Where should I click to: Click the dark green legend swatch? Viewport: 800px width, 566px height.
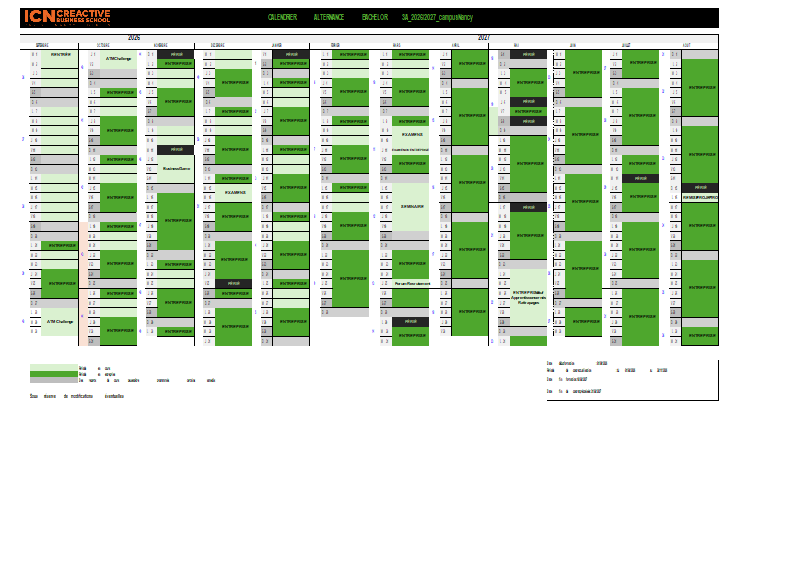54,373
